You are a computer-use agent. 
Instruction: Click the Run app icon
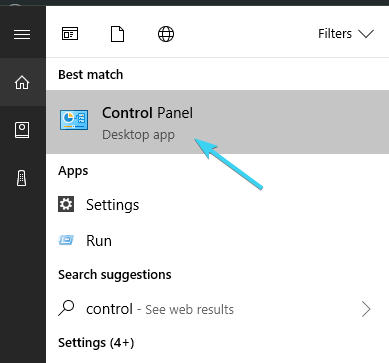point(66,240)
